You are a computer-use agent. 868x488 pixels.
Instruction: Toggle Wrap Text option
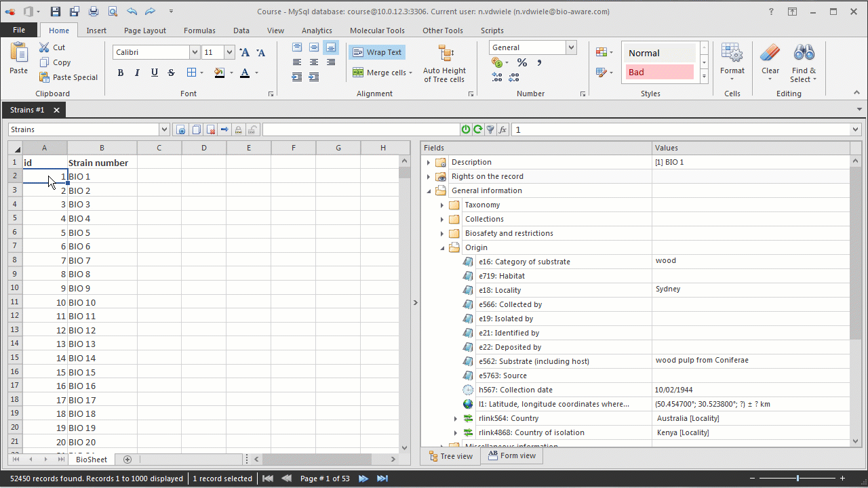[x=377, y=52]
